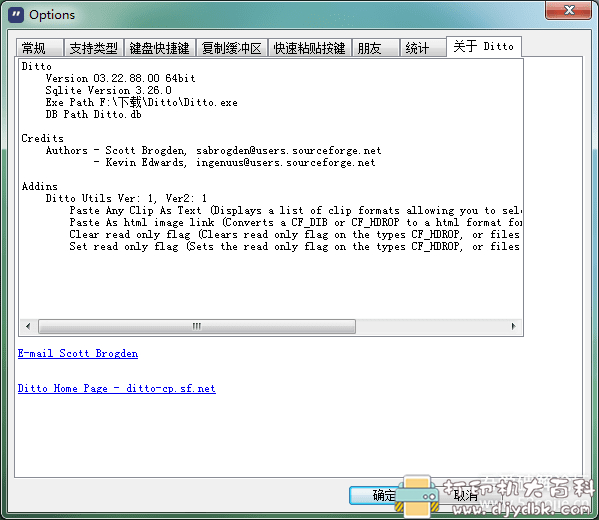Click the left scroll arrow of info box
The width and height of the screenshot is (599, 520).
pyautogui.click(x=28, y=326)
